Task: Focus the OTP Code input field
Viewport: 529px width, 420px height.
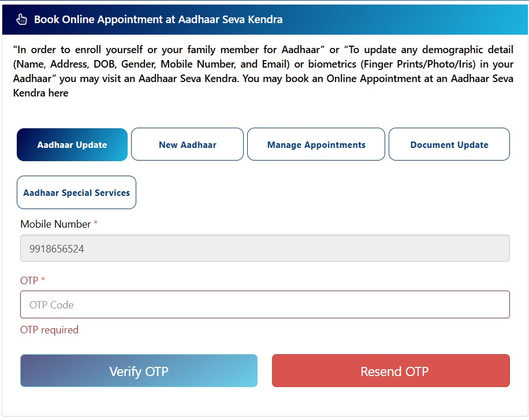Action: tap(265, 304)
